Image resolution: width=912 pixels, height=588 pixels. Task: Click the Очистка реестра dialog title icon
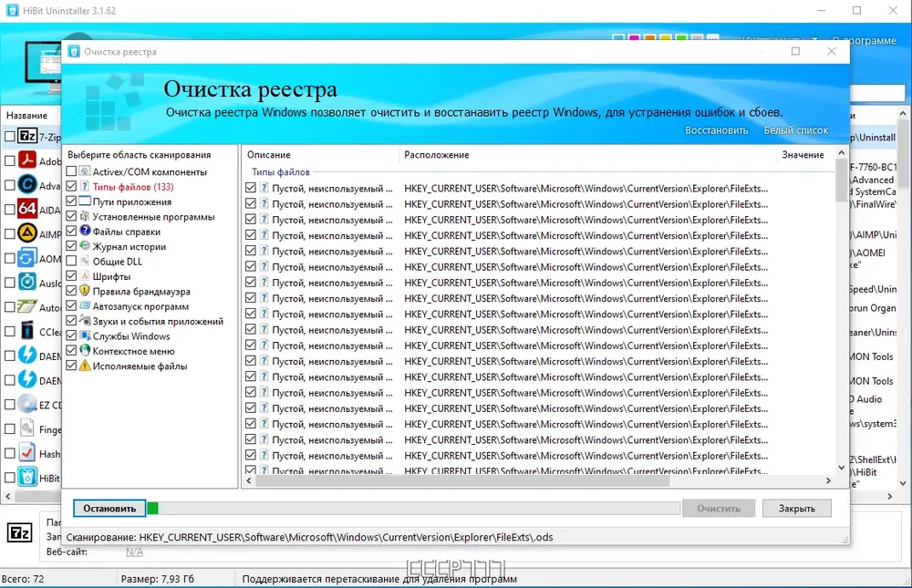74,51
